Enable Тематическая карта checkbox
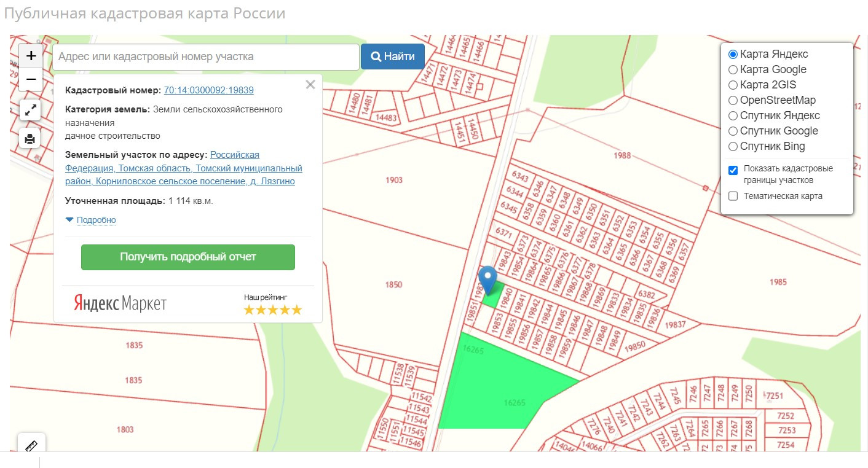The width and height of the screenshot is (868, 468). point(733,197)
